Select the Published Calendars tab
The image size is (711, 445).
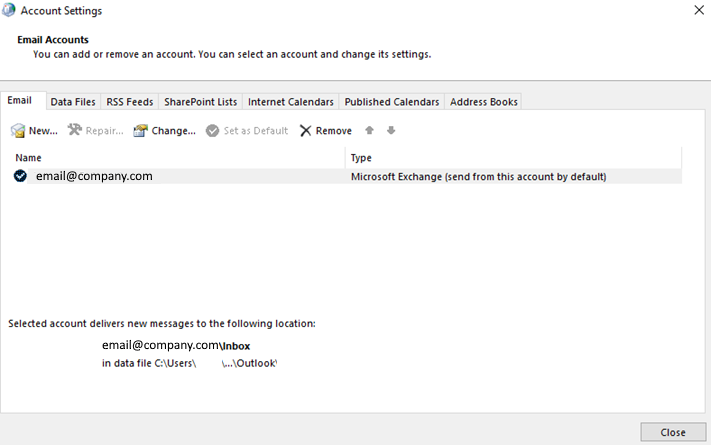(392, 102)
